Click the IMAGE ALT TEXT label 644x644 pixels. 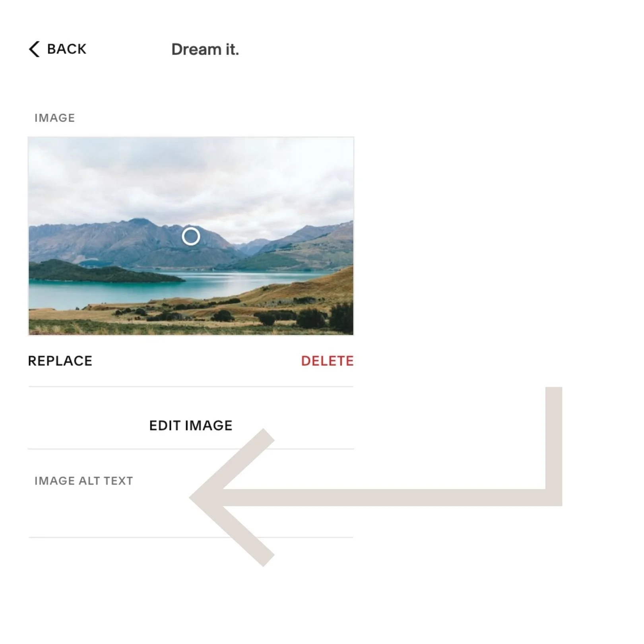83,481
